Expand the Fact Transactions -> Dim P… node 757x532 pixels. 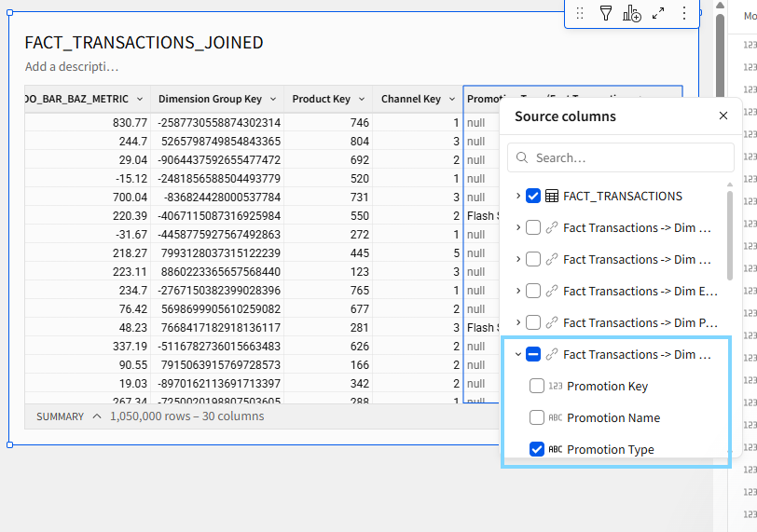point(518,322)
